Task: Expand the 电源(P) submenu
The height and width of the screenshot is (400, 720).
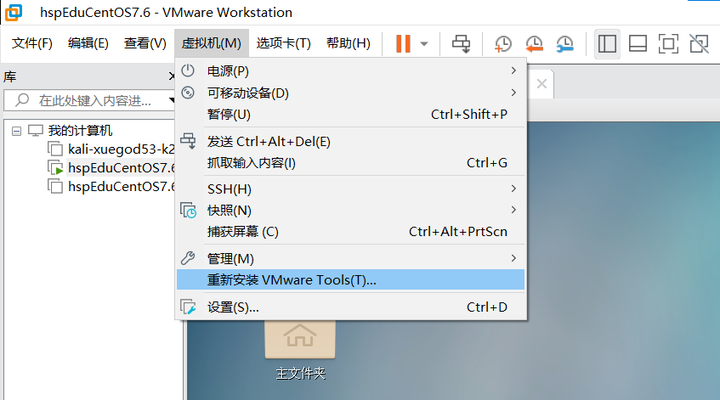Action: pos(350,71)
